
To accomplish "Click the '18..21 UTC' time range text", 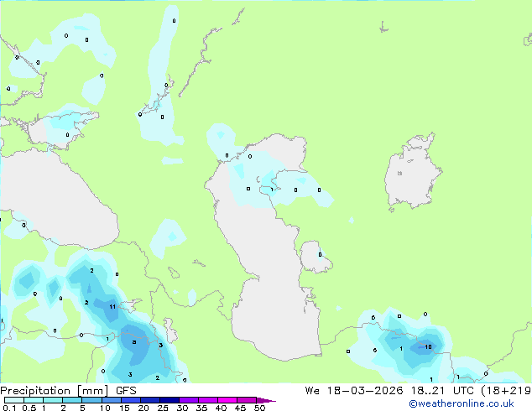I will coord(444,391).
